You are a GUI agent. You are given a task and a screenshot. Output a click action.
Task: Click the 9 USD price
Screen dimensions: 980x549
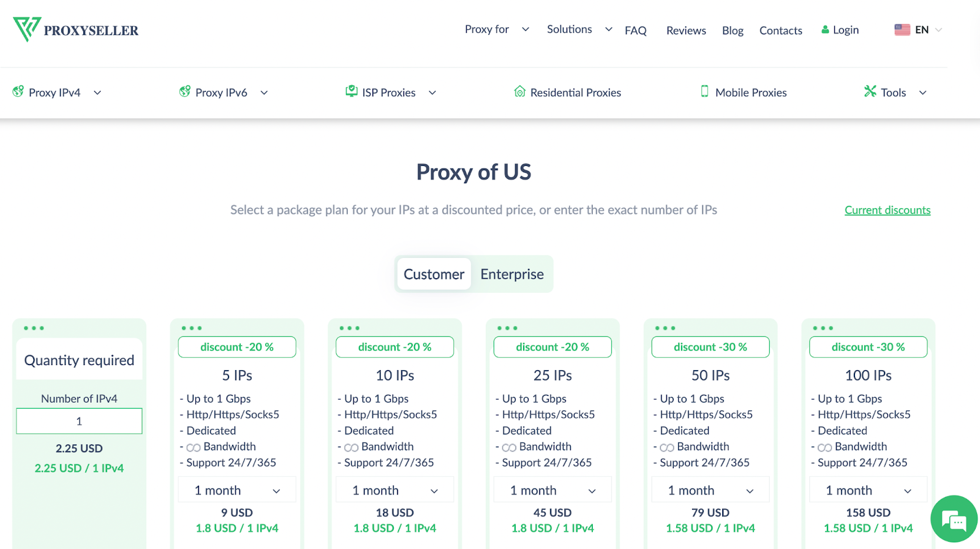click(237, 512)
